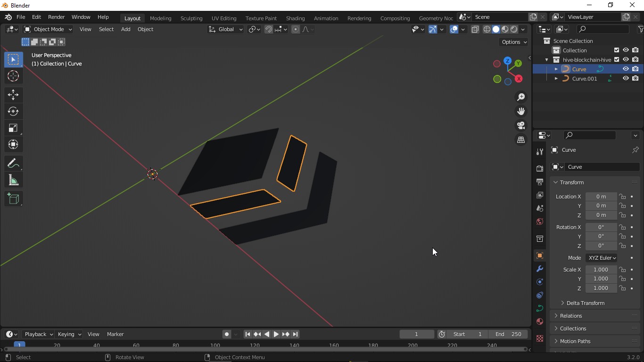Open the Output properties tab
The height and width of the screenshot is (362, 644).
click(x=540, y=181)
